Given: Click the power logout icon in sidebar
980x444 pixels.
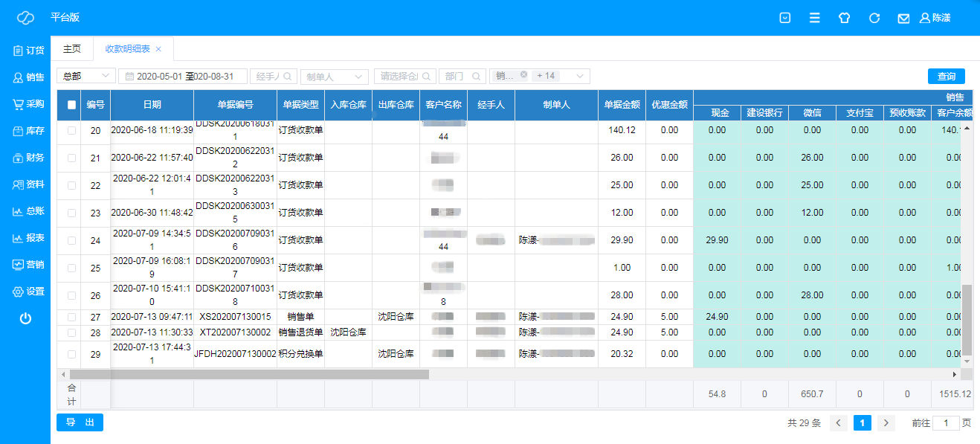Looking at the screenshot, I should point(25,318).
